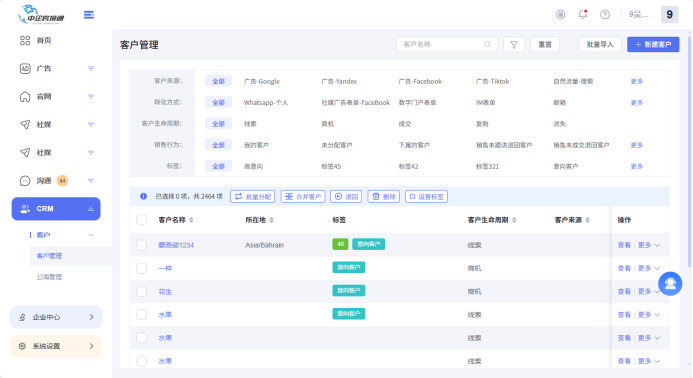693x378 pixels.
Task: Check the 蔡燕姿1234 row checkbox
Action: [141, 245]
